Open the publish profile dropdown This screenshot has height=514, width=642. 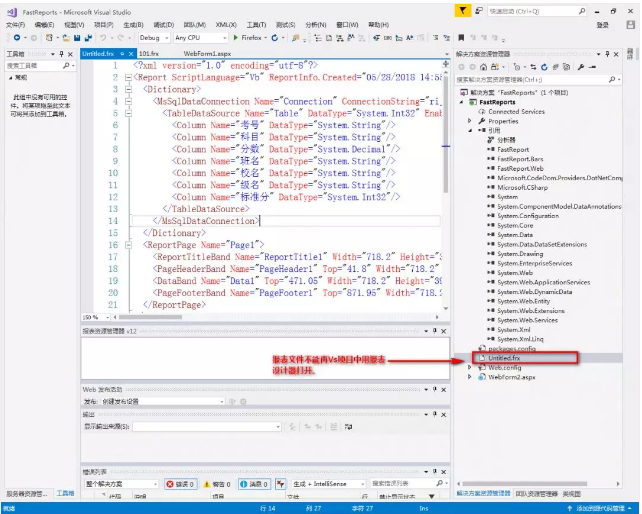pos(163,401)
